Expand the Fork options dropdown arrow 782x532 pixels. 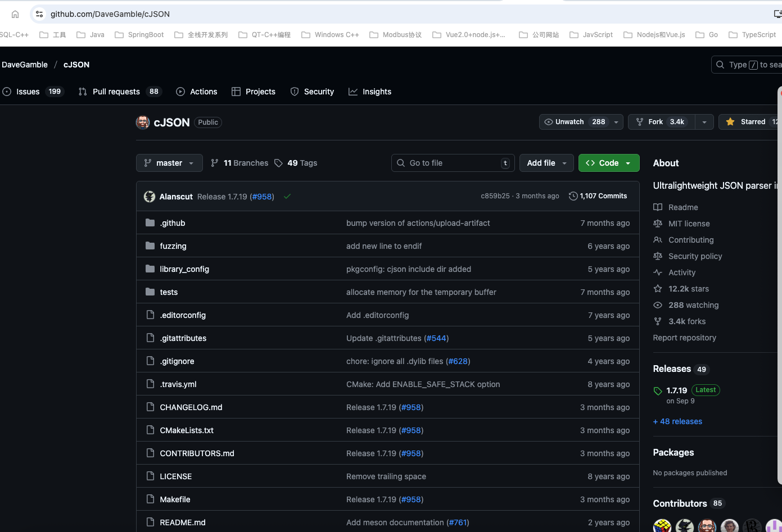704,122
